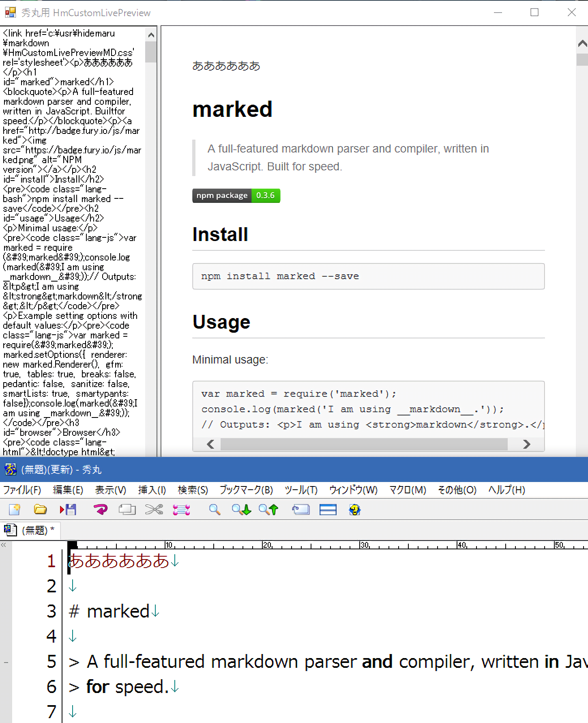Click the scroll-up arrow of the HTML source pane
Screen dimensions: 588x723
tap(151, 35)
